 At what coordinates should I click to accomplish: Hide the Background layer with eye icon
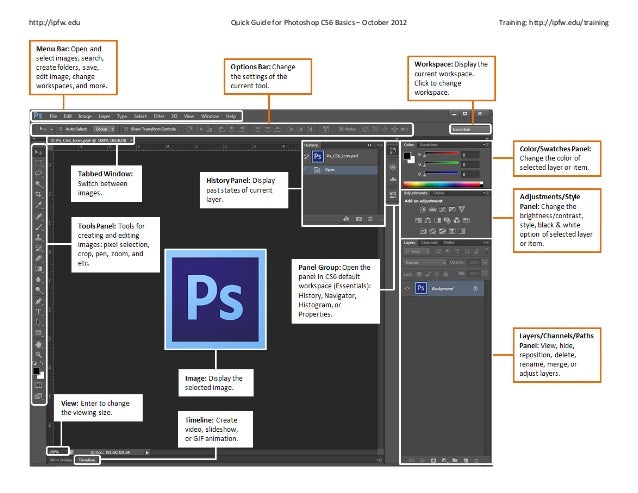[x=407, y=288]
